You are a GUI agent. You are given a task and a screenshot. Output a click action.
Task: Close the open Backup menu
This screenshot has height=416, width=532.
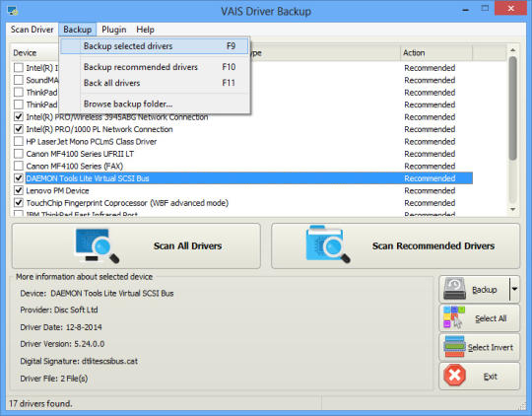(78, 30)
